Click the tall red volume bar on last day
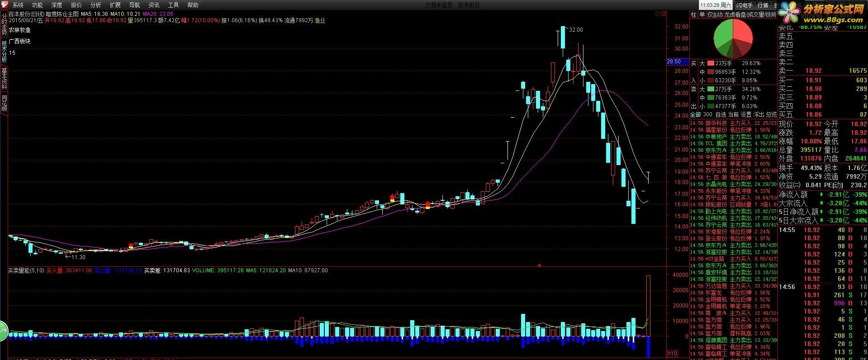Viewport: 868px width, 360px height. point(648,305)
